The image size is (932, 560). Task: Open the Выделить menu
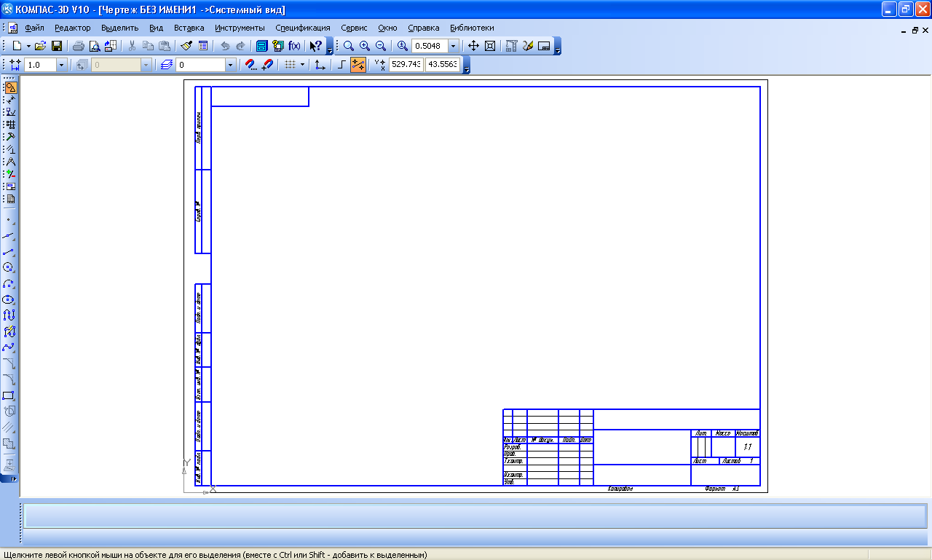[120, 28]
